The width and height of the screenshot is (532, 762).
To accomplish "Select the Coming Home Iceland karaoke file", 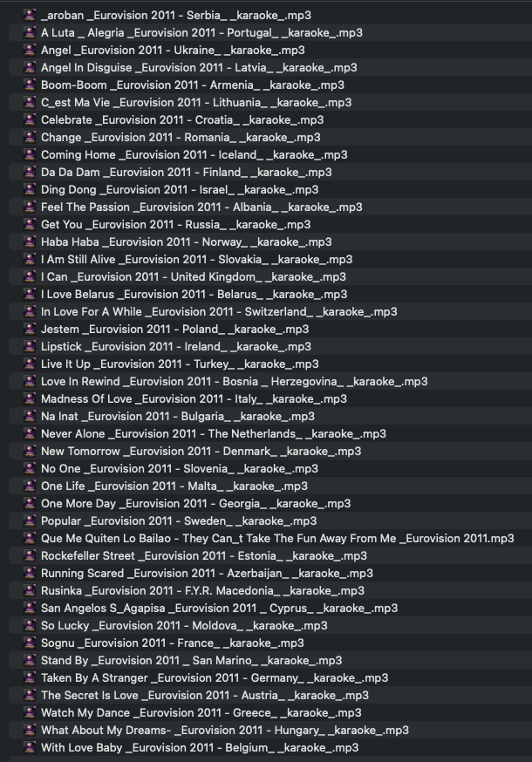I will [194, 155].
